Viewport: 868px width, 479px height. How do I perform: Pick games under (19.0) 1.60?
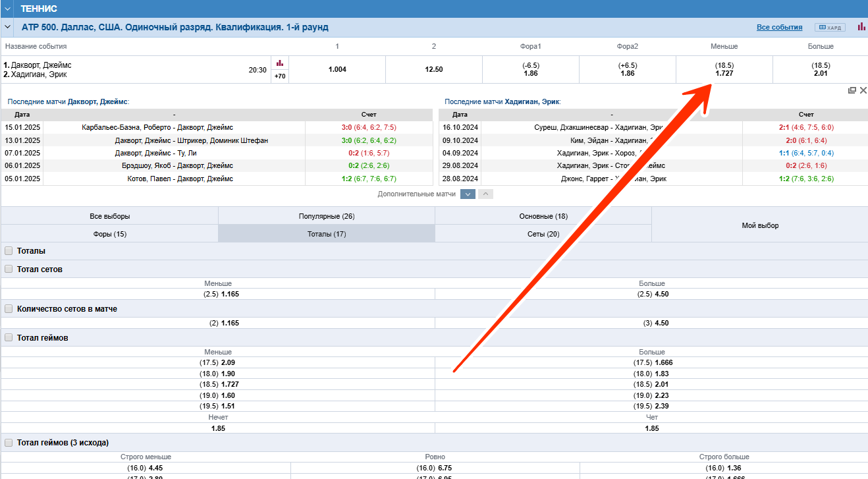(x=218, y=395)
